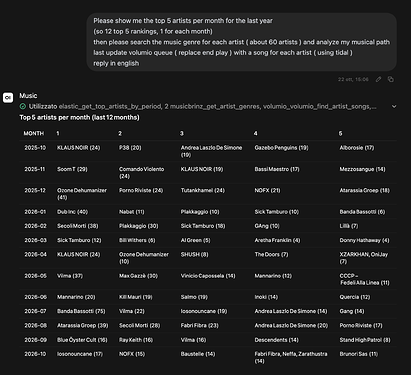Click the 2025-10 month cell
This screenshot has width=411, height=375.
pyautogui.click(x=35, y=148)
